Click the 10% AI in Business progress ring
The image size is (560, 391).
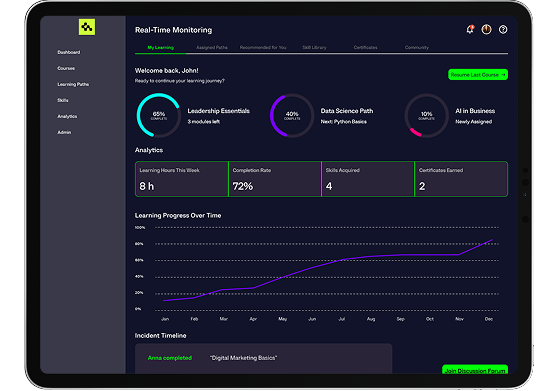click(426, 115)
